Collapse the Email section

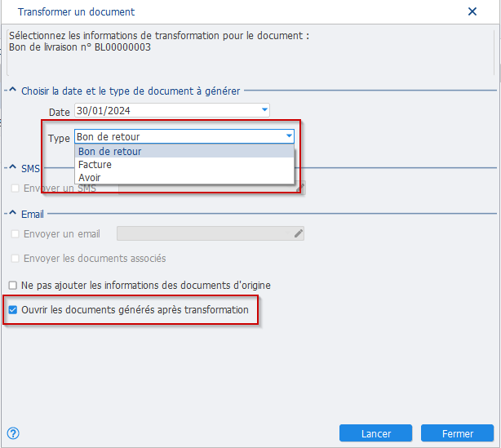(12, 213)
